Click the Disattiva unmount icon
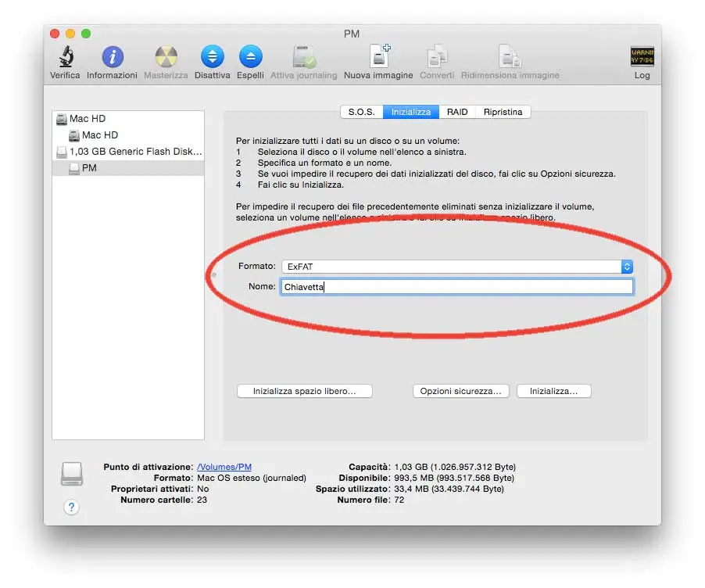Screen dimensions: 705x588 (x=213, y=56)
